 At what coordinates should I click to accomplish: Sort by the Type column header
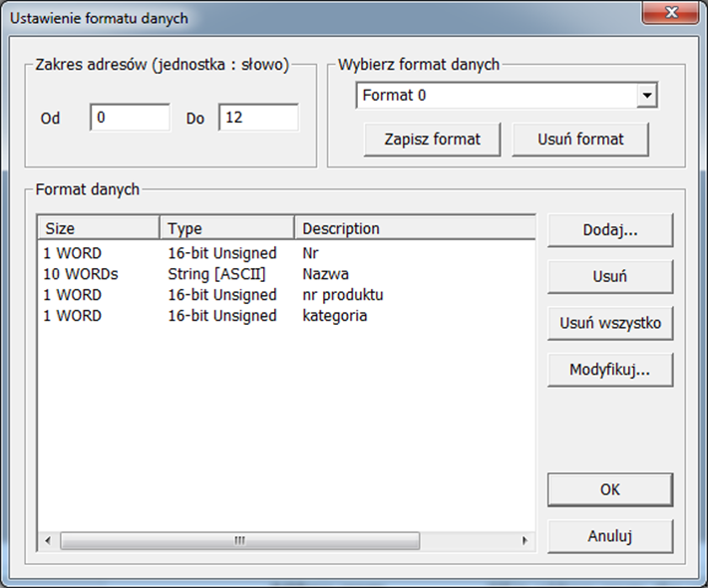pos(227,228)
